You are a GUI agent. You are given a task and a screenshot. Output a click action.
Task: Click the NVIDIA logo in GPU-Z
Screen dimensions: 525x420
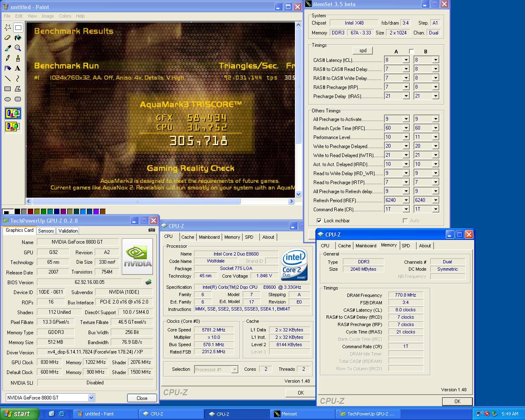click(137, 256)
